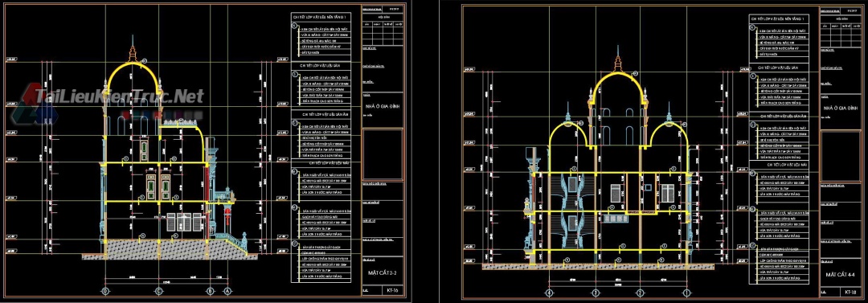
Task: Click grid axis bubble D in left drawing
Action: pos(104,292)
